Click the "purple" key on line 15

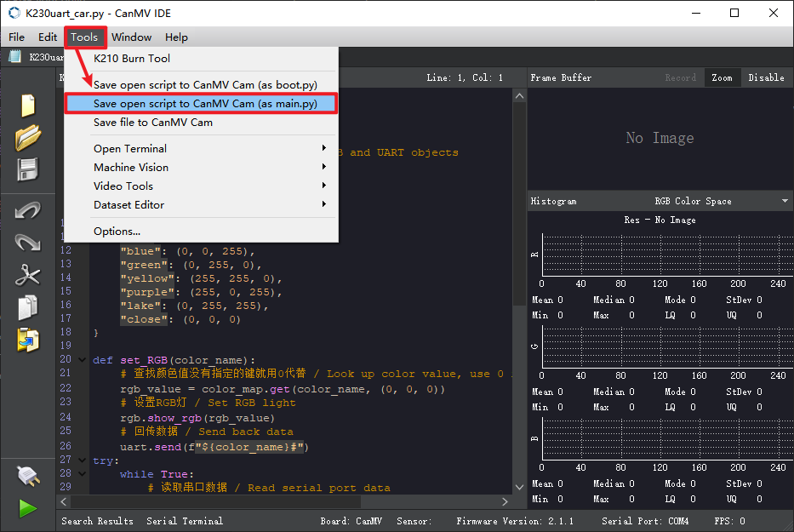tap(147, 292)
